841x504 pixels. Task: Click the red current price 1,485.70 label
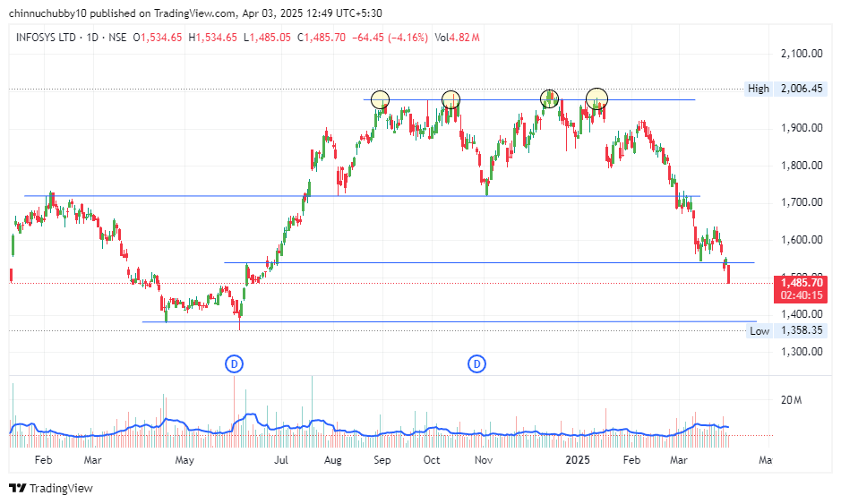(x=801, y=289)
